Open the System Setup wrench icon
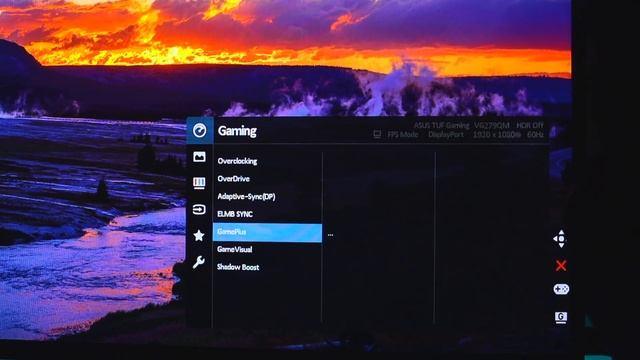This screenshot has width=640, height=360. pos(199,262)
